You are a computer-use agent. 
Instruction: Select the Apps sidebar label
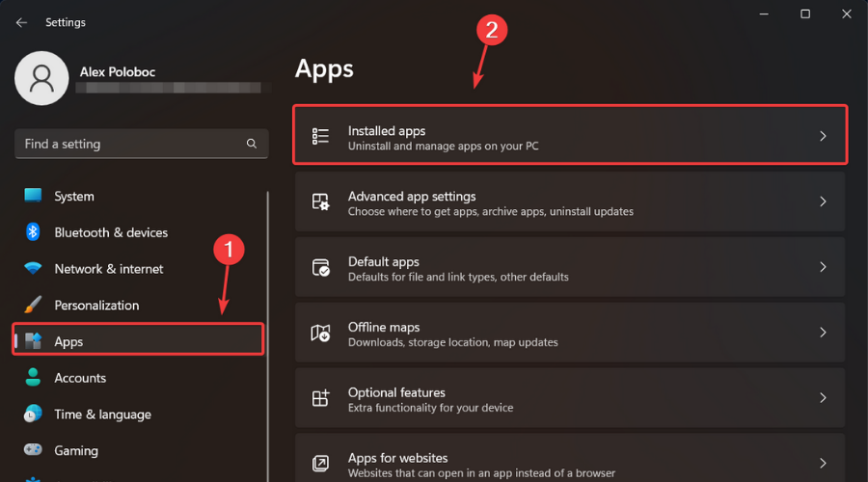tap(68, 342)
